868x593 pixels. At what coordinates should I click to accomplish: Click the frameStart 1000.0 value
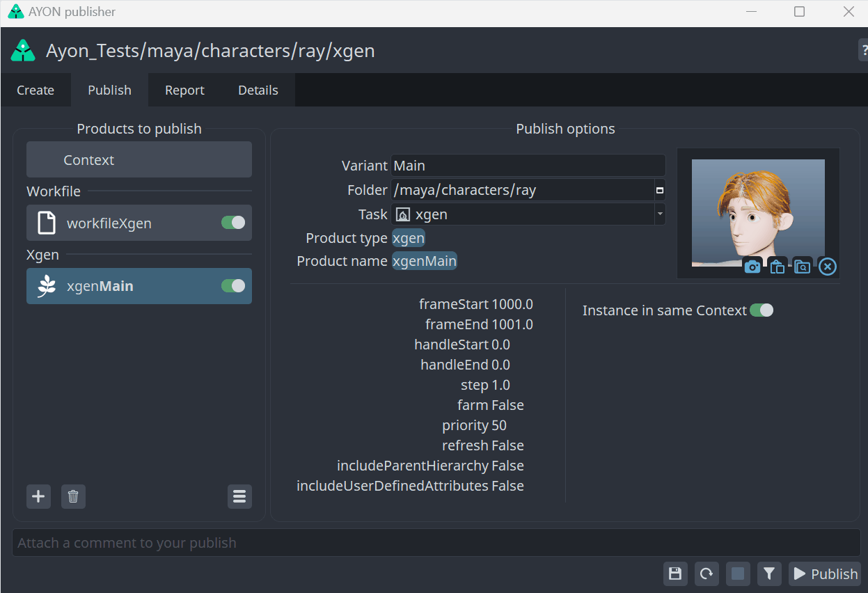point(512,304)
